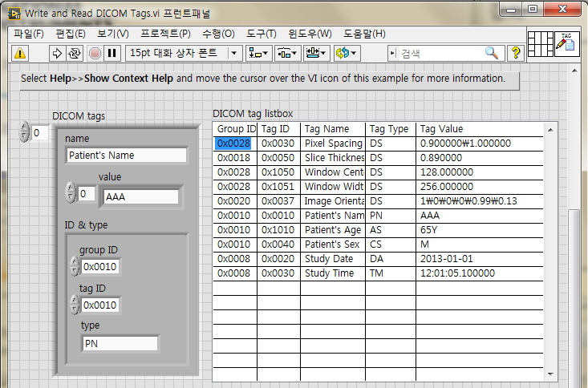The width and height of the screenshot is (588, 388).
Task: Open the 도구(T) menu
Action: coord(260,34)
